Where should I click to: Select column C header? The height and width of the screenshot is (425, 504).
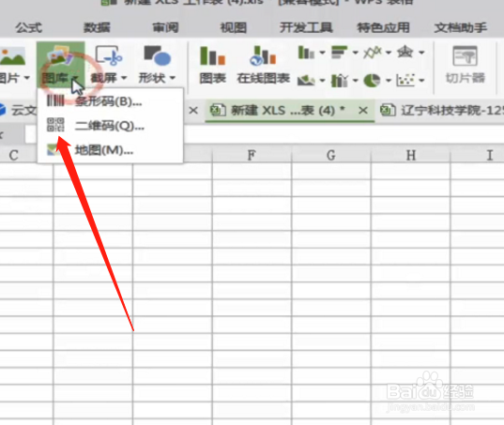tap(19, 156)
